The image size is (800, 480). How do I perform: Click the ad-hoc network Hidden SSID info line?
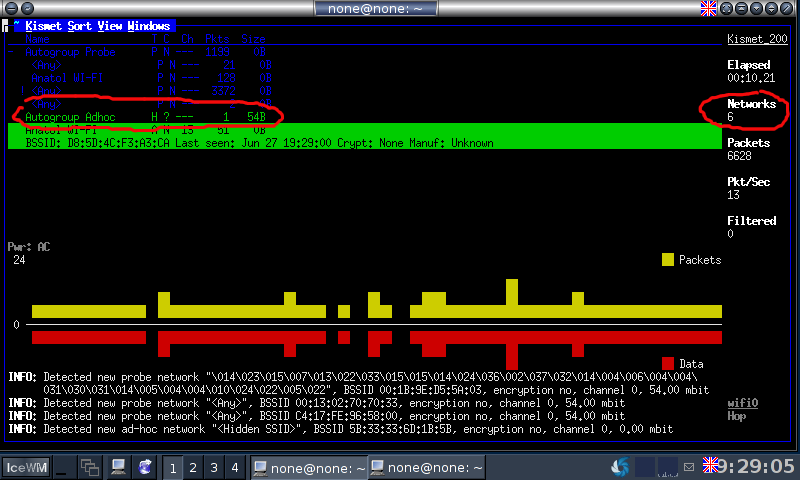(340, 429)
